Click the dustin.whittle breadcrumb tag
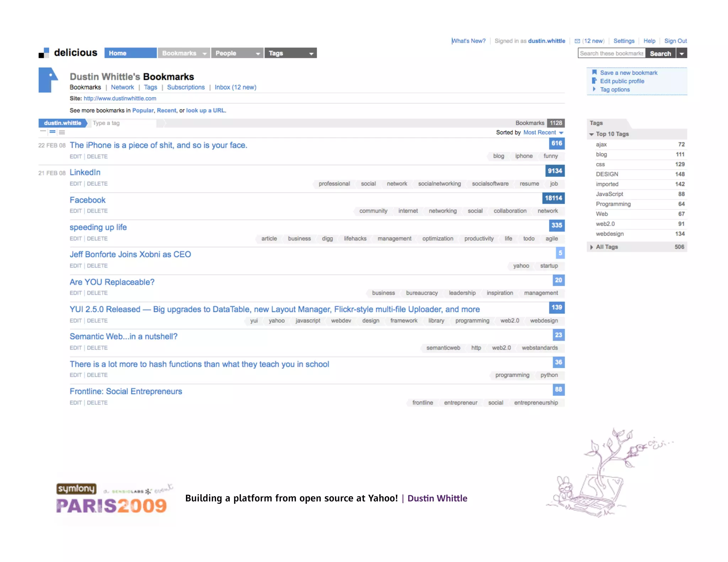728x562 pixels. coord(63,123)
